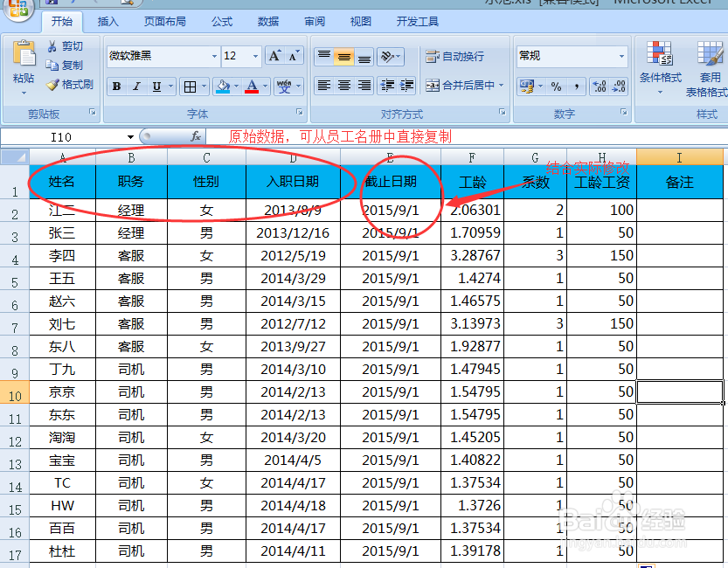Open the 插入 ribbon tab
This screenshot has width=728, height=568.
tap(107, 22)
